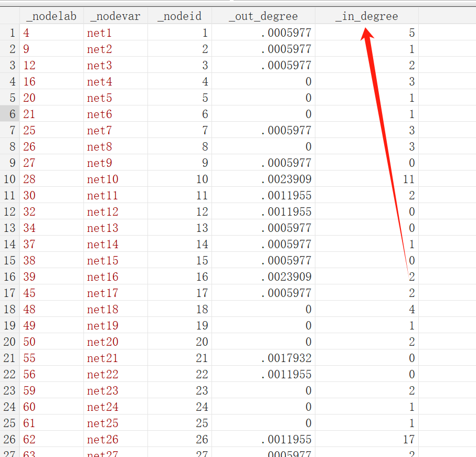Click _nodeid value 7 in net7 row
This screenshot has height=457, width=476.
click(179, 130)
